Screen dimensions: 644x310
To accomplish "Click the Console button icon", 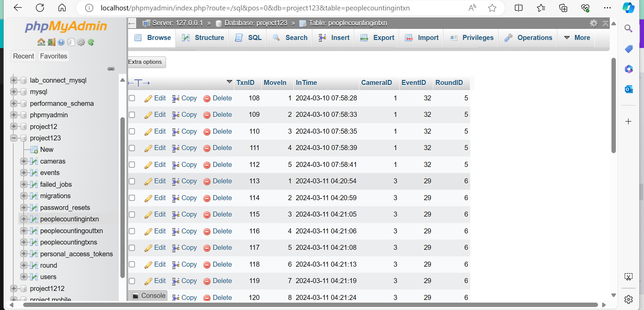I will pyautogui.click(x=136, y=296).
